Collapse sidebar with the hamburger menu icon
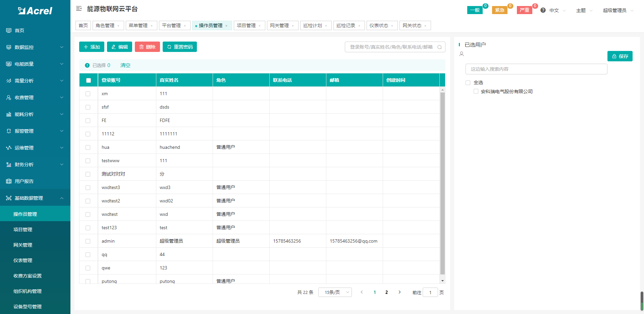Viewport: 644px width, 314px height. pos(79,9)
